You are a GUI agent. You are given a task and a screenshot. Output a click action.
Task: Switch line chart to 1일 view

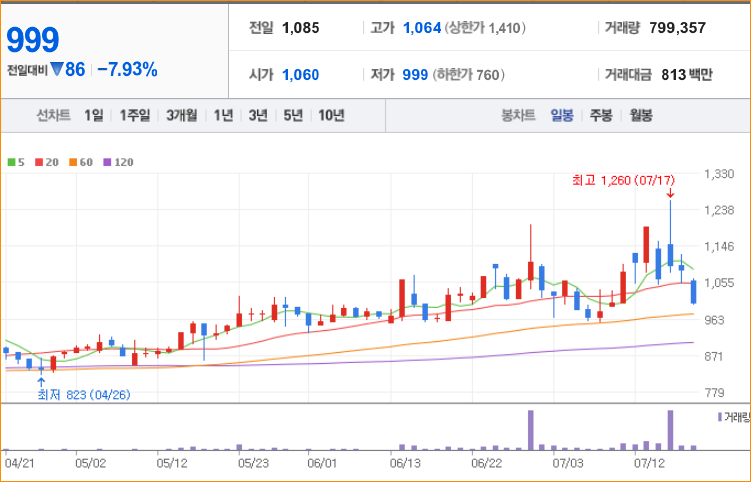[x=94, y=115]
